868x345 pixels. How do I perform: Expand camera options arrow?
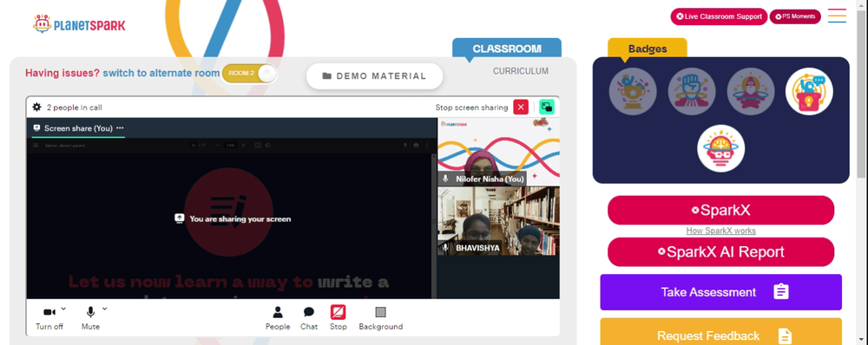point(63,309)
